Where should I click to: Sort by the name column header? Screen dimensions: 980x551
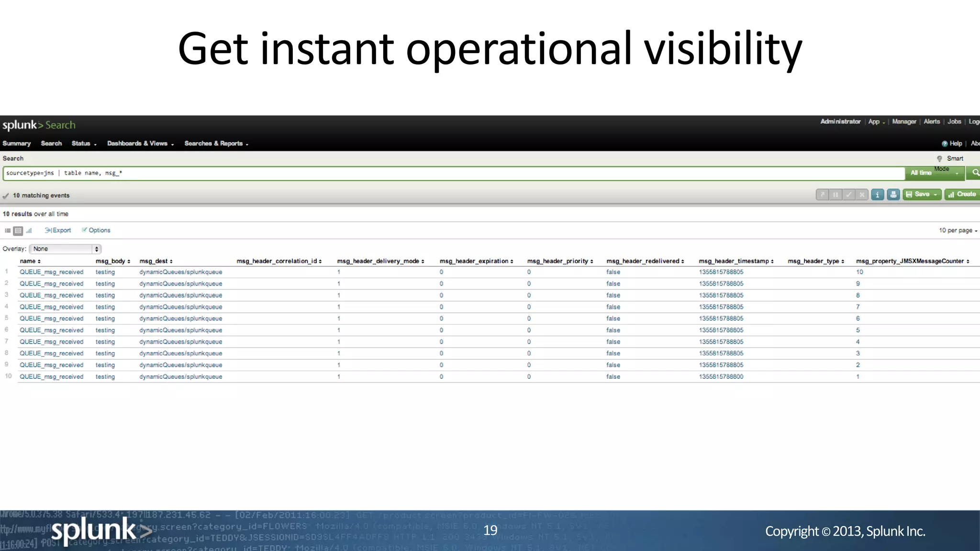(x=30, y=261)
